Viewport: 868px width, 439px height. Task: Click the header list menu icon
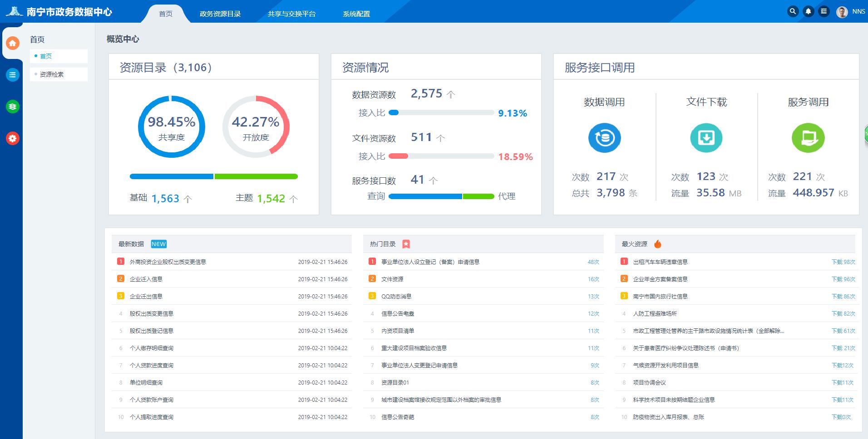(824, 11)
